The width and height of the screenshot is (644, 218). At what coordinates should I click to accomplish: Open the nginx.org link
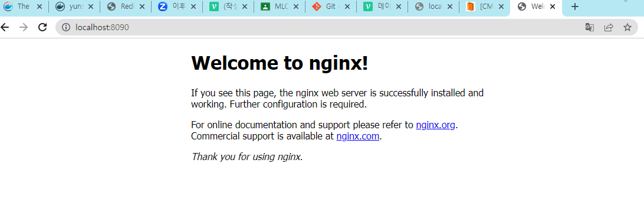(x=435, y=125)
